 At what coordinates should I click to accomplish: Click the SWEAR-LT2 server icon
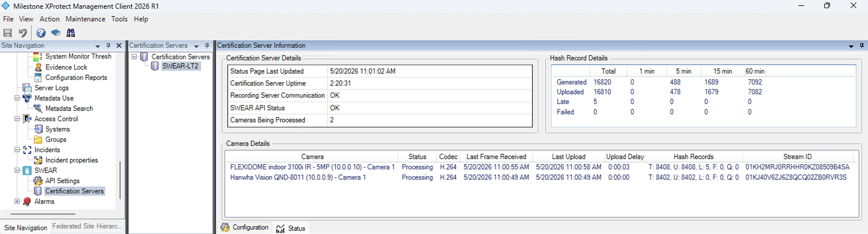coord(155,66)
